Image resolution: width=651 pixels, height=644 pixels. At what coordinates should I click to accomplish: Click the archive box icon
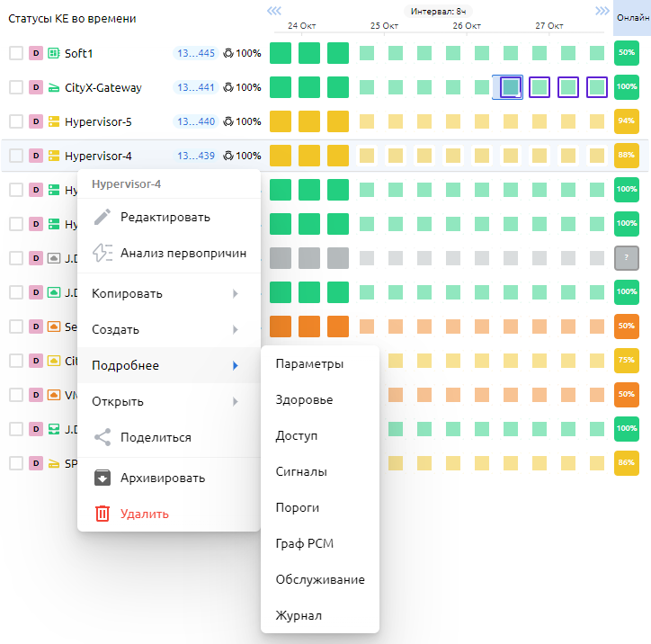click(x=103, y=478)
